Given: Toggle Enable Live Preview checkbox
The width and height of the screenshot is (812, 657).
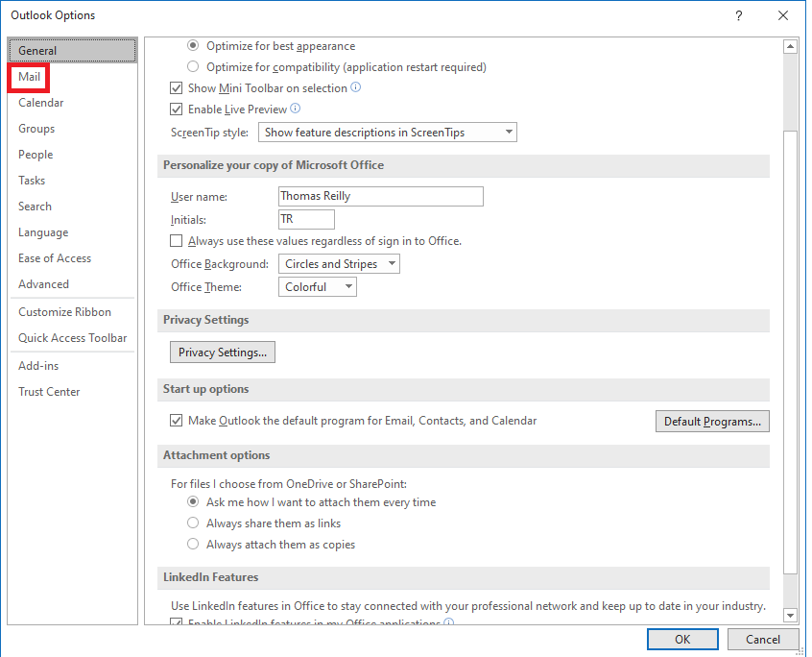Looking at the screenshot, I should pyautogui.click(x=176, y=109).
